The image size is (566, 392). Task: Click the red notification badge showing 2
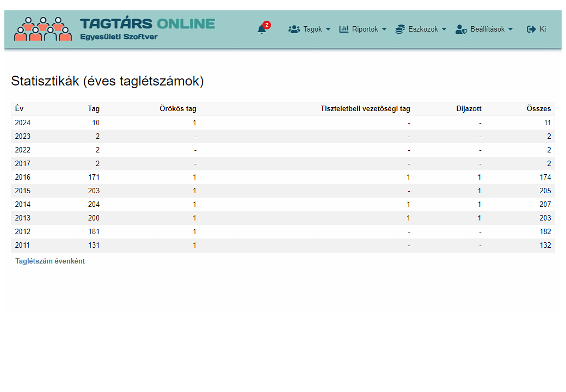pyautogui.click(x=267, y=25)
